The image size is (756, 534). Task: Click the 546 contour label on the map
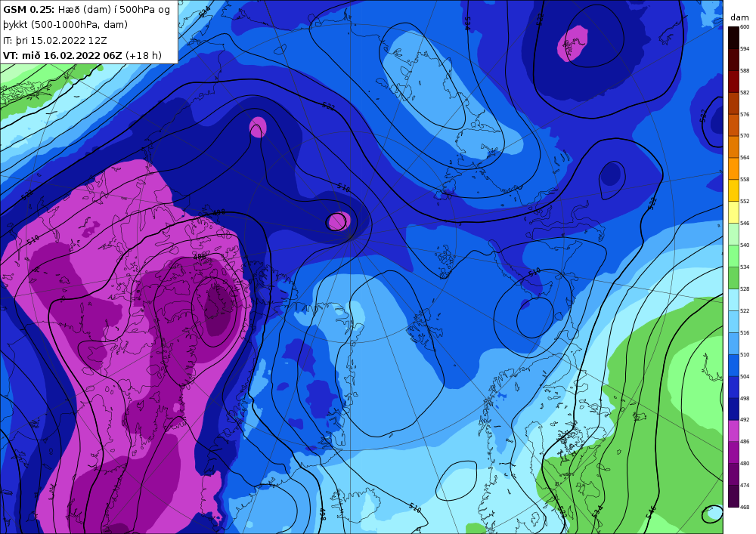click(x=651, y=514)
